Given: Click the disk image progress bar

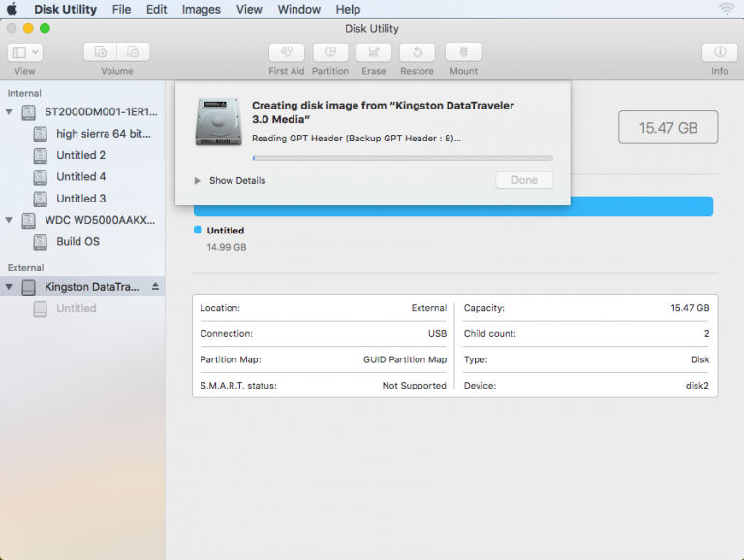Looking at the screenshot, I should click(402, 158).
